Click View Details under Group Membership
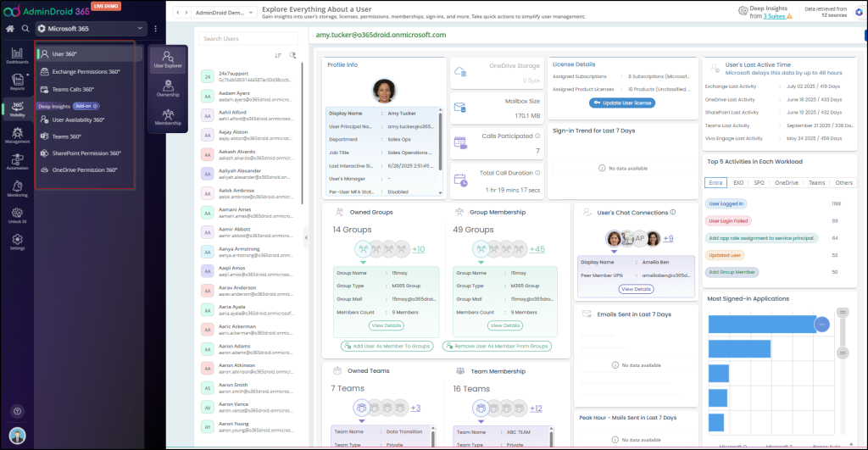Screen dimensions: 868x450 [505, 325]
